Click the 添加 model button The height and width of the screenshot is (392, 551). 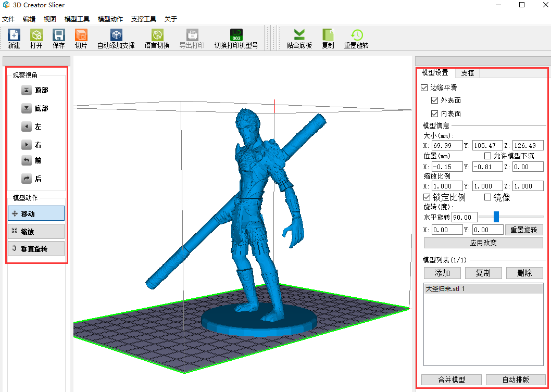443,273
